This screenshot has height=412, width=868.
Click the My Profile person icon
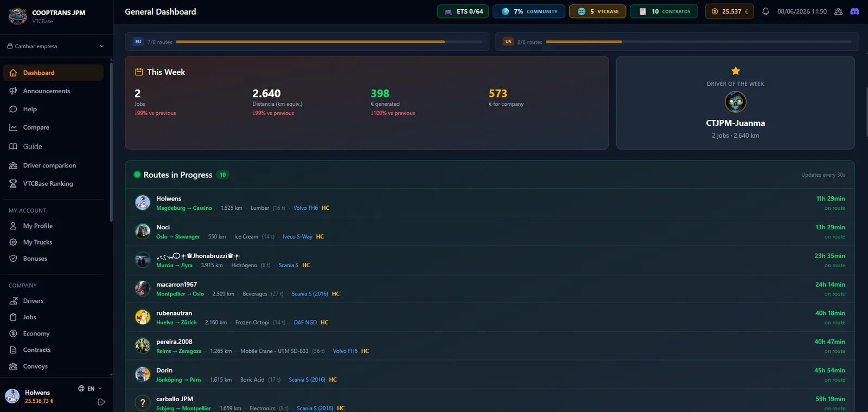(x=13, y=226)
